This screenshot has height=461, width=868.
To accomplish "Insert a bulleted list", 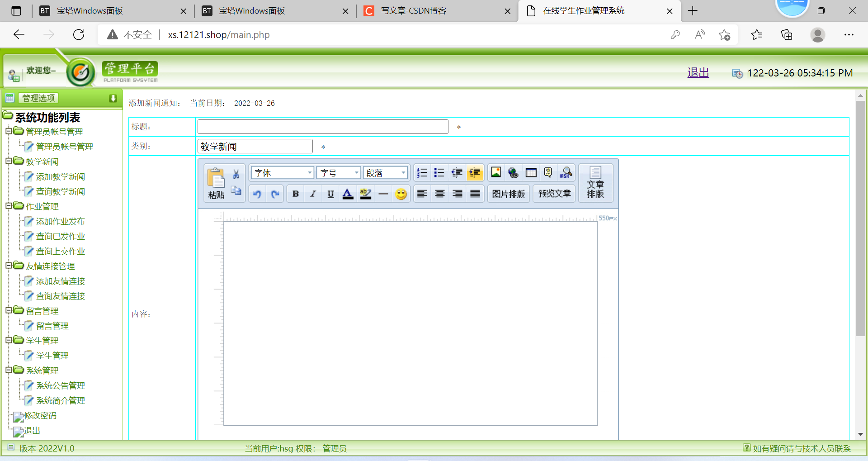I will coord(439,173).
